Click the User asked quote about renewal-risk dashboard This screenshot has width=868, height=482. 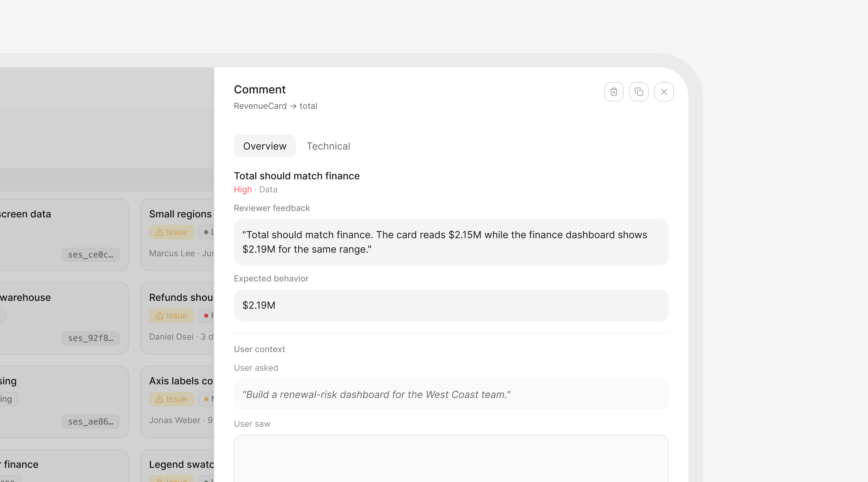(x=451, y=394)
